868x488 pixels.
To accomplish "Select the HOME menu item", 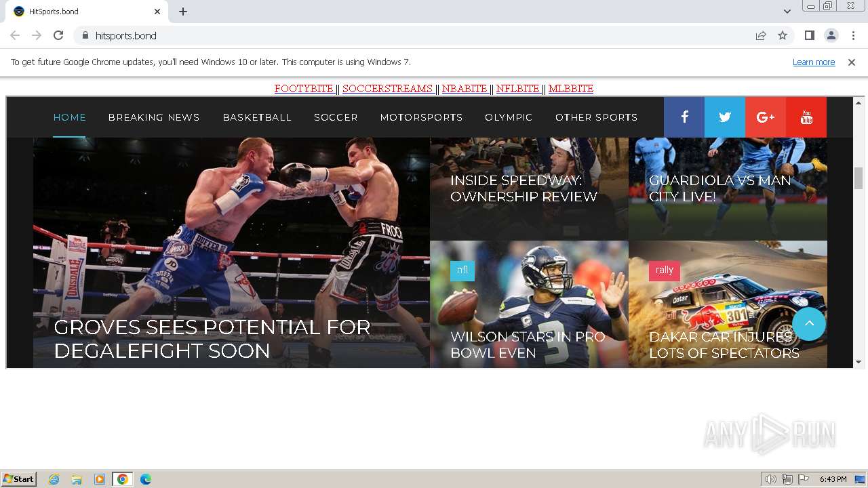I will point(70,117).
